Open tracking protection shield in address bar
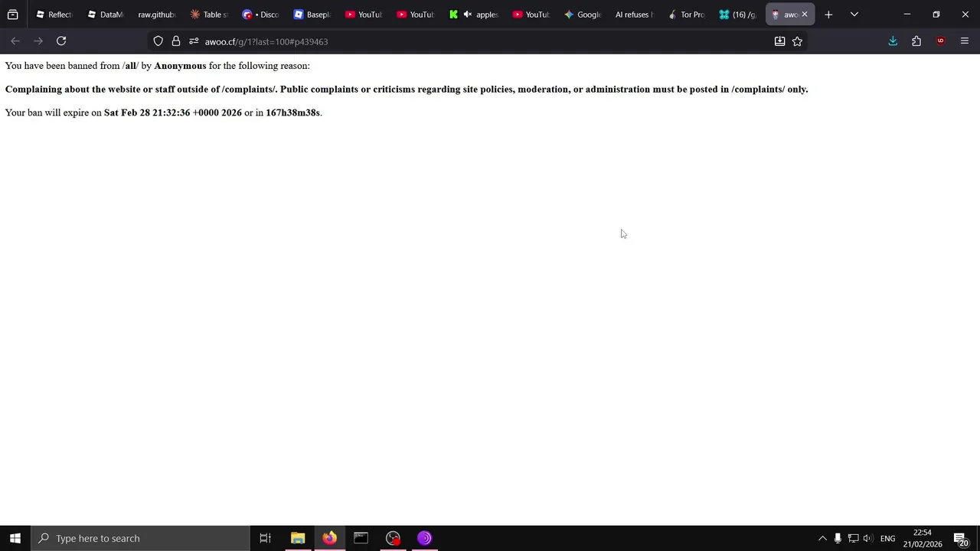This screenshot has width=980, height=551. 158,41
